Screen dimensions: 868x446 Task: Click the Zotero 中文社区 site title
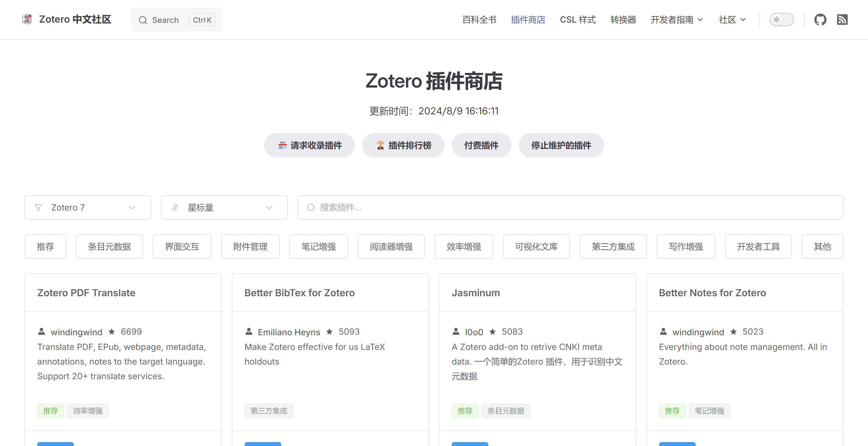click(x=75, y=19)
